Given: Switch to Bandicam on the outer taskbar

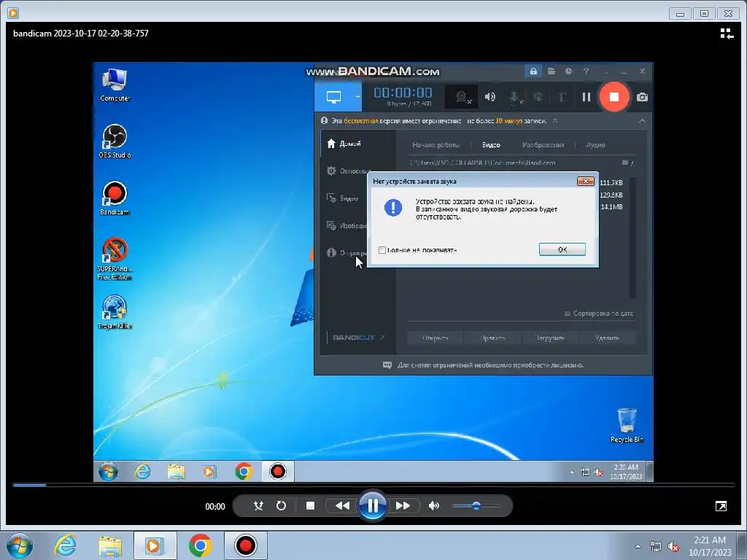Looking at the screenshot, I should [x=245, y=545].
